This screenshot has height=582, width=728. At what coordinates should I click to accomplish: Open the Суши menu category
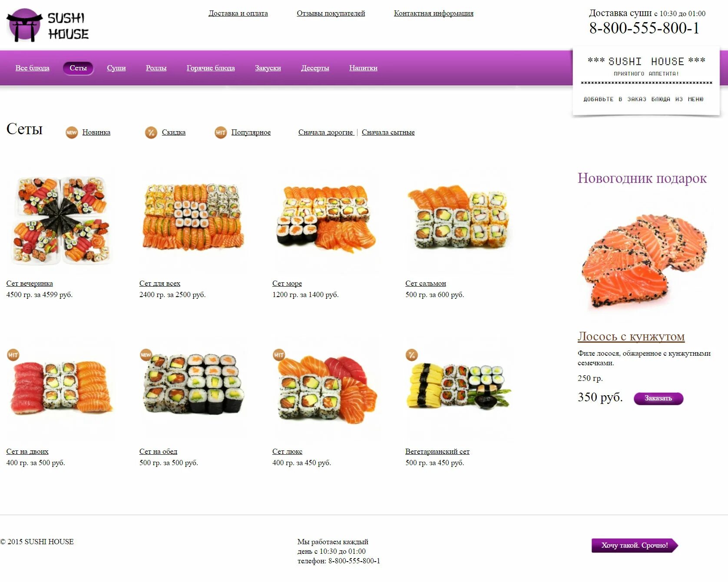[116, 68]
